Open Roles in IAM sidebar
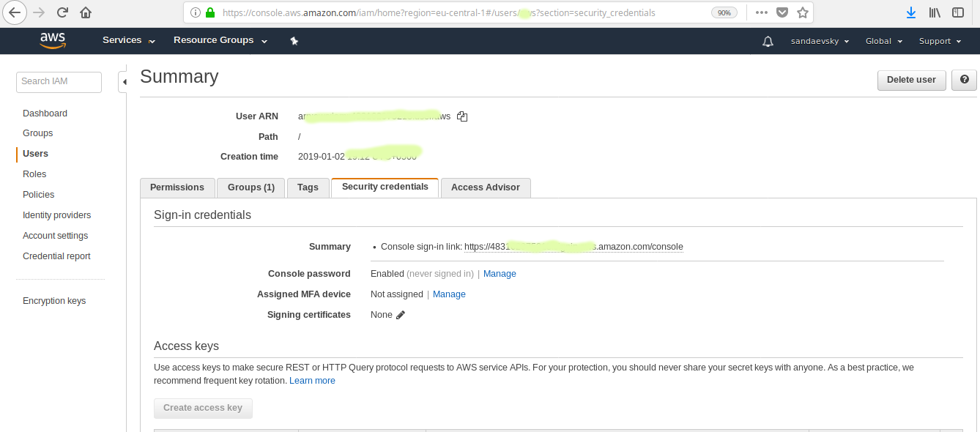The width and height of the screenshot is (980, 432). pyautogui.click(x=34, y=174)
